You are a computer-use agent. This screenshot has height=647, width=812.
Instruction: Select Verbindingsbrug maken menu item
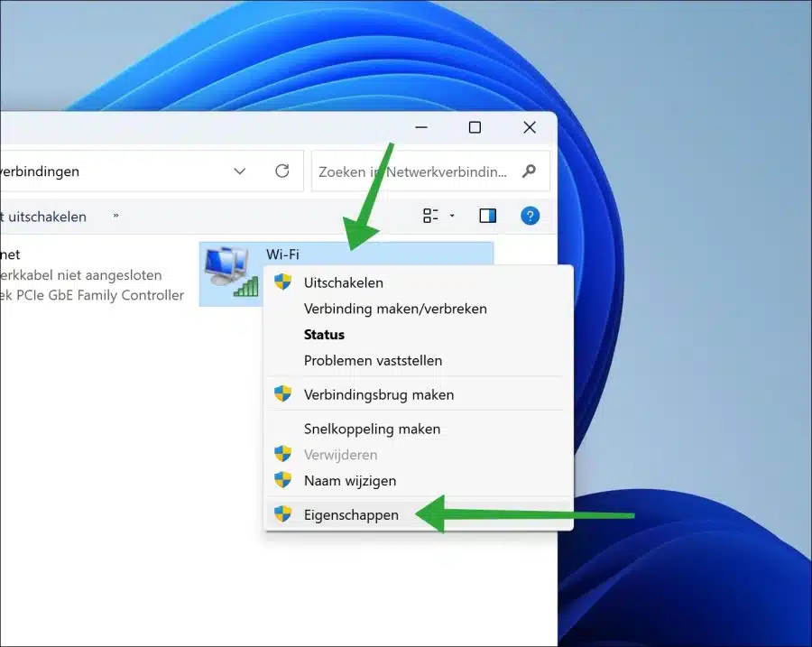coord(419,394)
